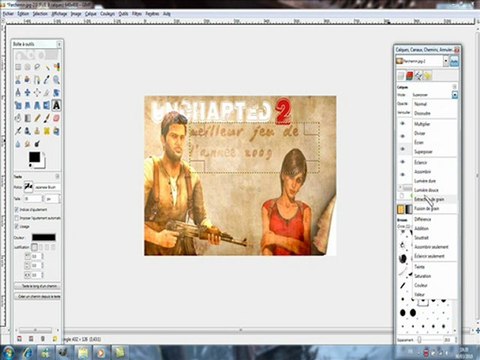Screen dimensions: 480x360
Task: Select the Rotate tool
Action: click(x=57, y=92)
